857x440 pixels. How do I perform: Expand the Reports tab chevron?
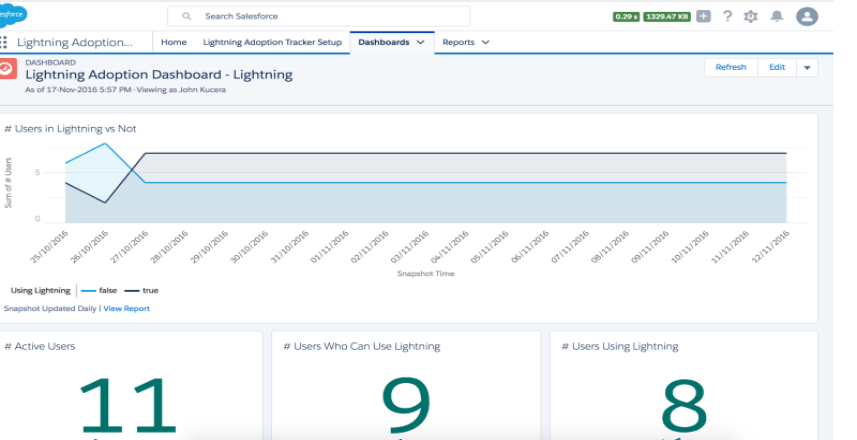485,42
